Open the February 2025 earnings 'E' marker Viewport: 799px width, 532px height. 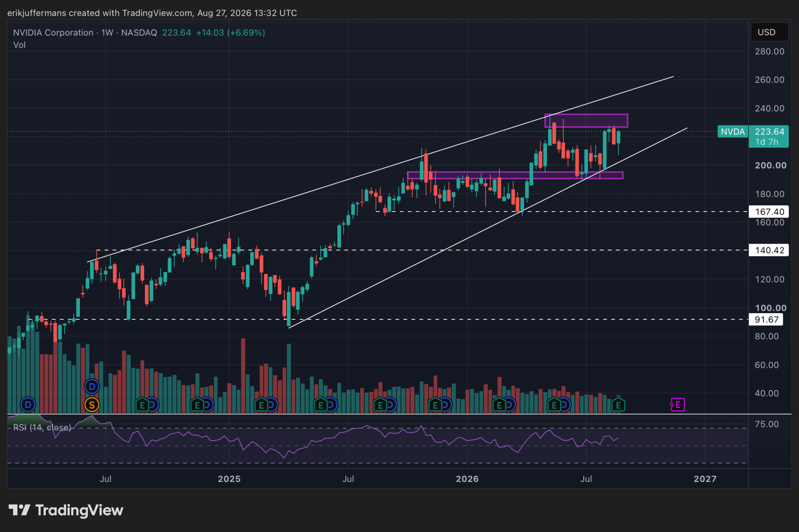(261, 405)
